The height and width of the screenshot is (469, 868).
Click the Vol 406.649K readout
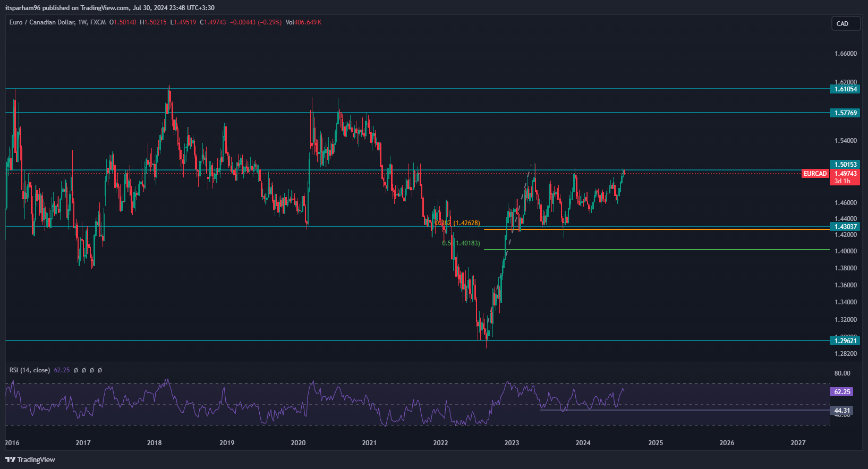303,22
